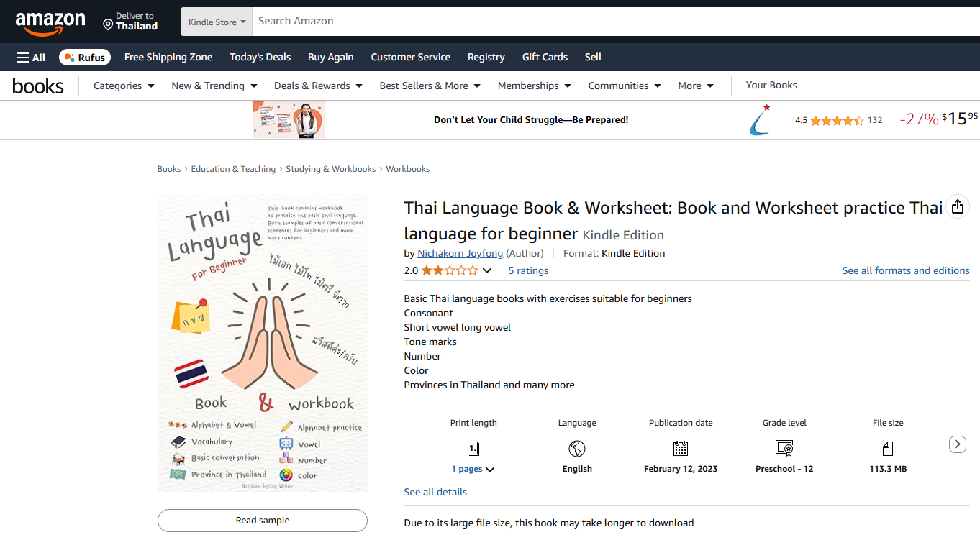Click the Language globe icon
The image size is (980, 535).
(577, 449)
